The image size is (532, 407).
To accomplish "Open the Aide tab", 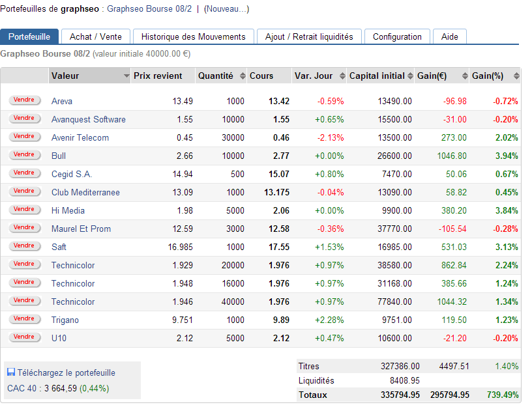I will (x=450, y=36).
